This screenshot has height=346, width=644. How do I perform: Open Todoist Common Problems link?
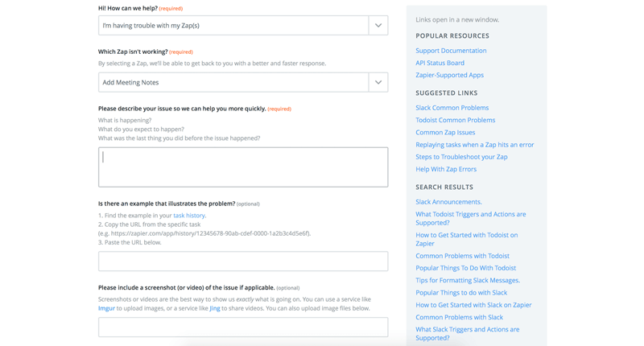coord(455,120)
